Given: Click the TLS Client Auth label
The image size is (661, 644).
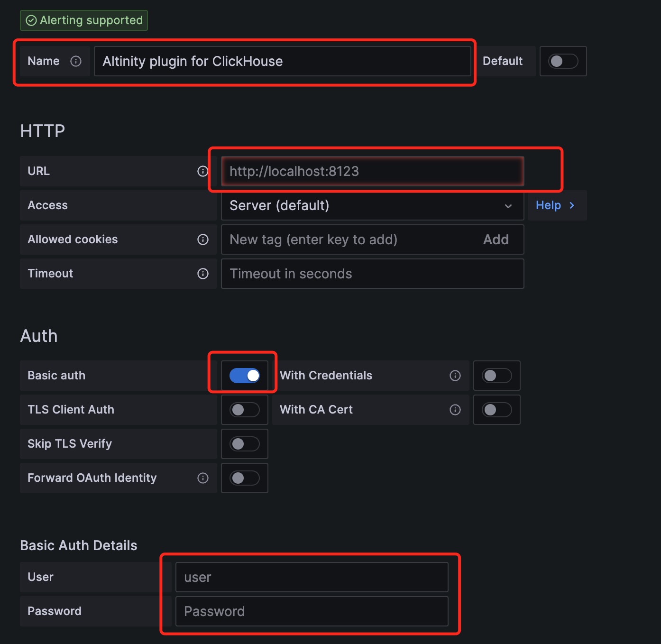Looking at the screenshot, I should pyautogui.click(x=71, y=410).
